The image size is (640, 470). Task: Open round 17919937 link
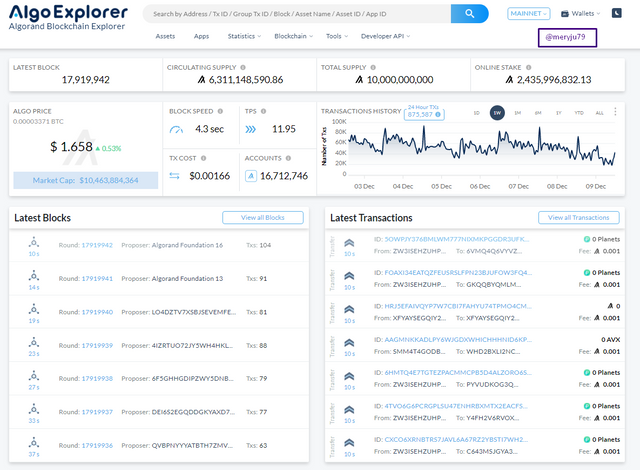pos(97,412)
